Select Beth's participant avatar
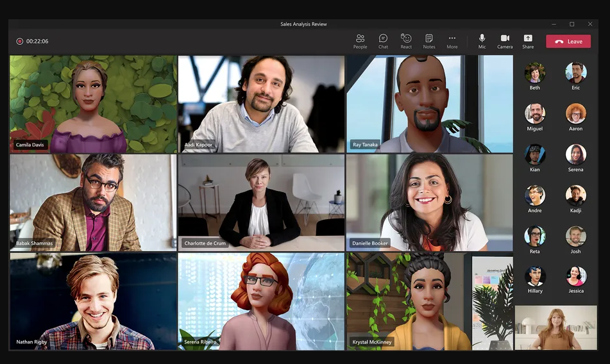Image resolution: width=610 pixels, height=364 pixels. [535, 72]
